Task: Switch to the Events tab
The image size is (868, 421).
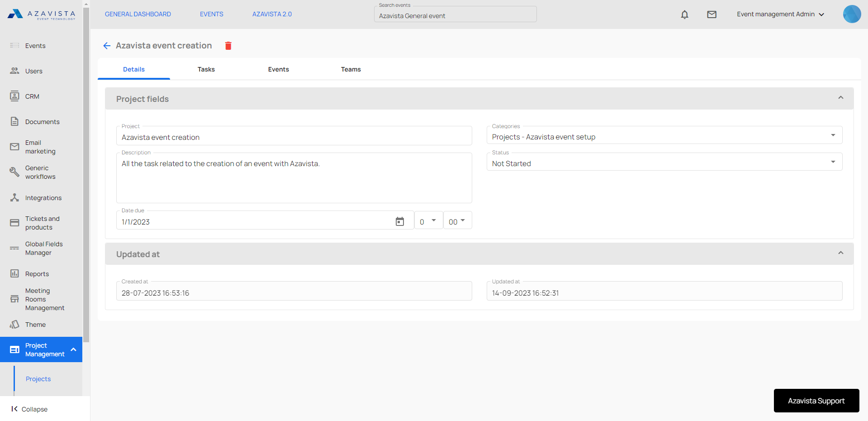Action: tap(279, 69)
